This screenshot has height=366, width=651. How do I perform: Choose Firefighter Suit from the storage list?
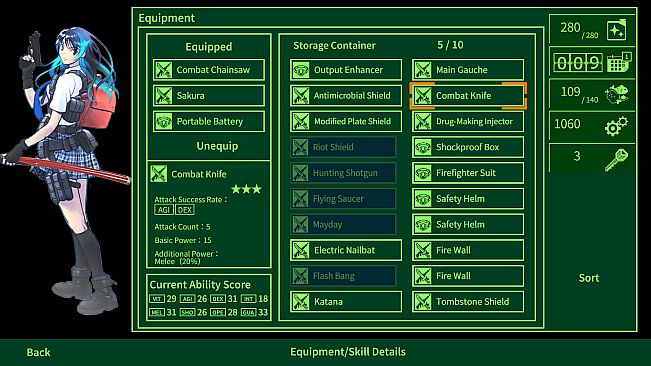point(468,173)
